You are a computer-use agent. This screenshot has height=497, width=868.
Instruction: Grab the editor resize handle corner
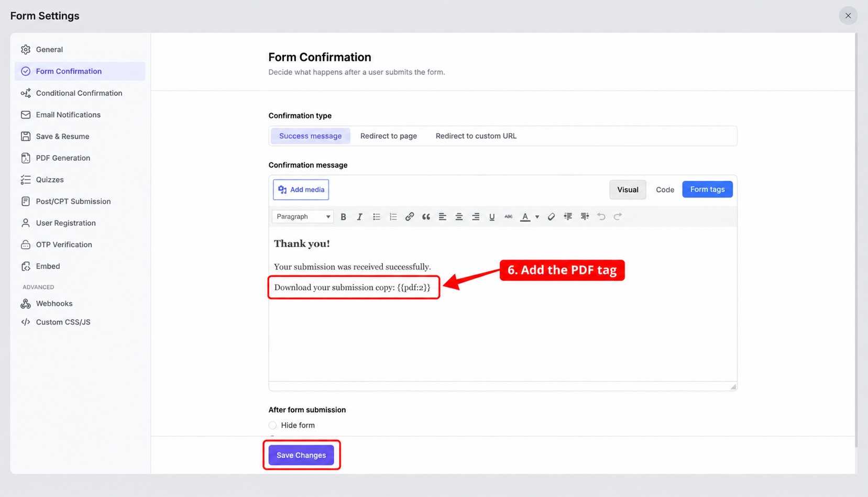733,386
